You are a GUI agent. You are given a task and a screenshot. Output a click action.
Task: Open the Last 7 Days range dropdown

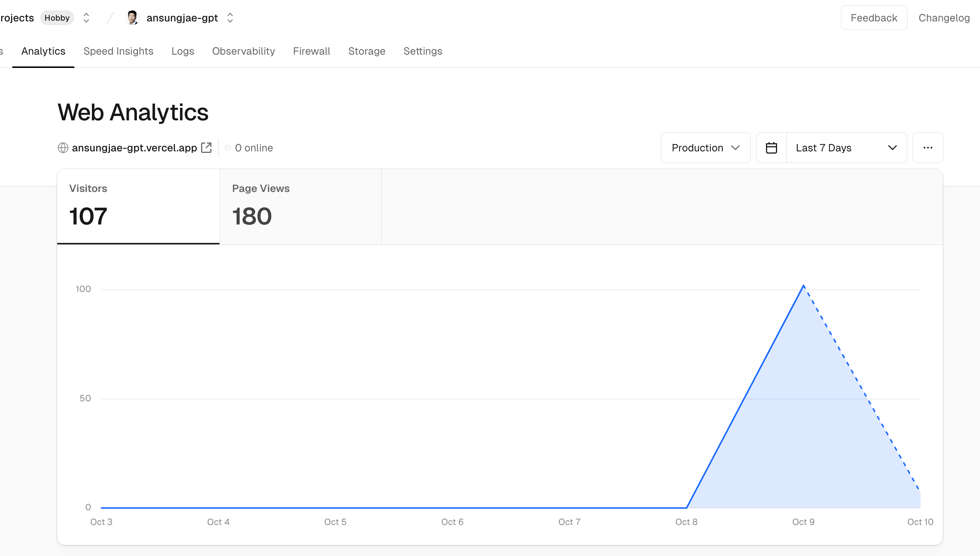846,148
